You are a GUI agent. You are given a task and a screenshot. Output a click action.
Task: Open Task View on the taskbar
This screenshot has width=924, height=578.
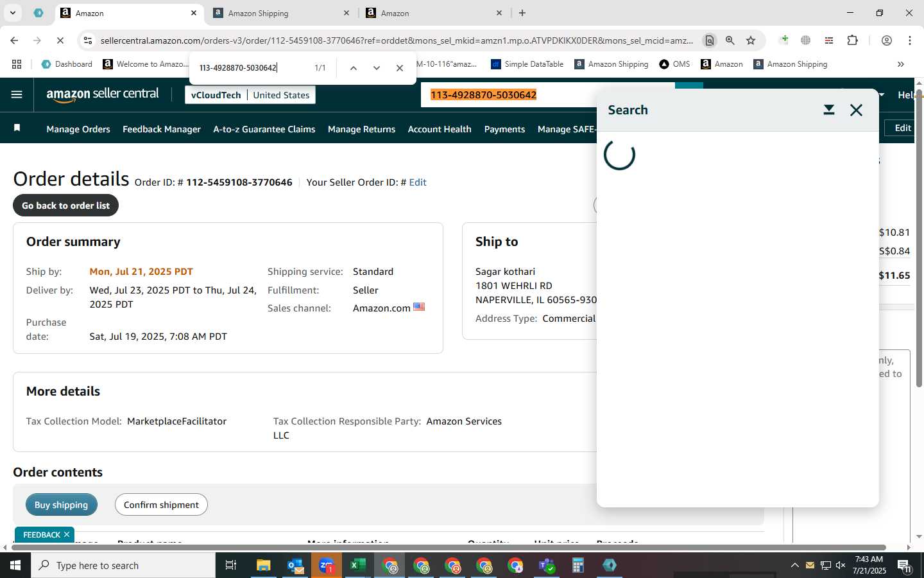coord(231,565)
